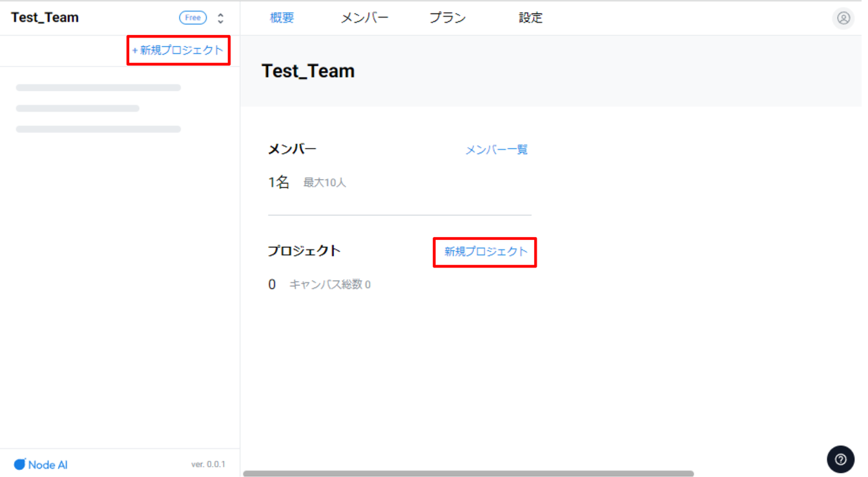Viewport: 868px width, 477px height.
Task: Click the Node AI logo
Action: click(x=41, y=465)
